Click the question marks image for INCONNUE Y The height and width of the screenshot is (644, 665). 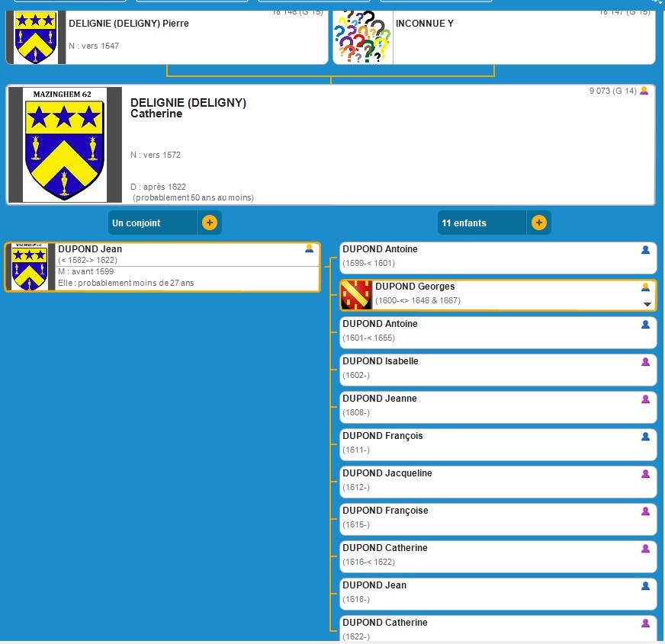[363, 37]
